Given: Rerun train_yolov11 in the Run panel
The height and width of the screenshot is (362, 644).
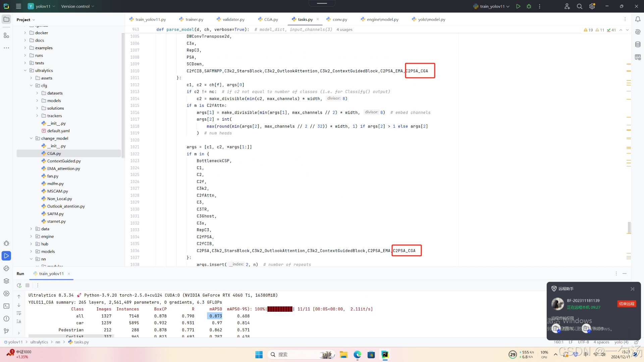Looking at the screenshot, I should click(19, 285).
